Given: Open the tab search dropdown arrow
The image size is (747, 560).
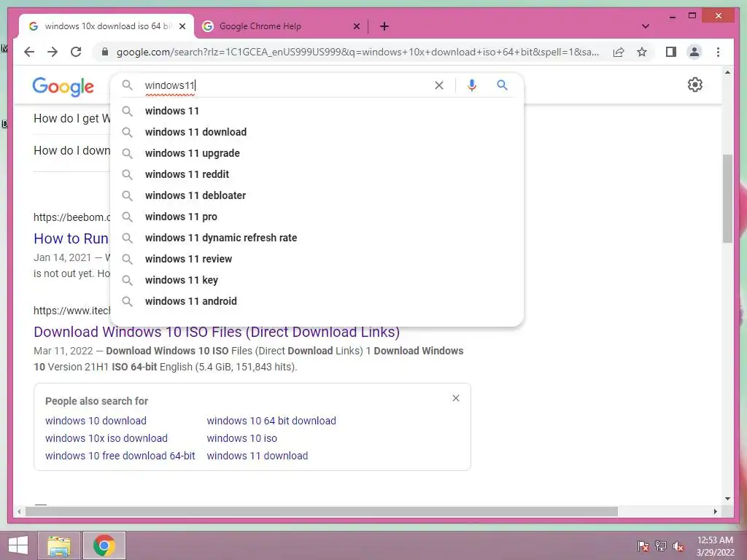Looking at the screenshot, I should click(x=646, y=26).
